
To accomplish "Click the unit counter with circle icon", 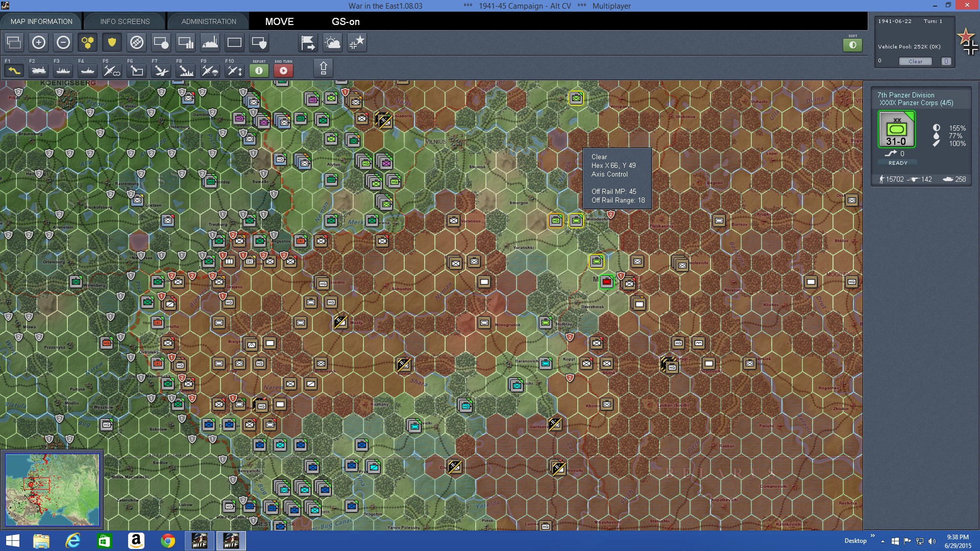I will point(161,42).
